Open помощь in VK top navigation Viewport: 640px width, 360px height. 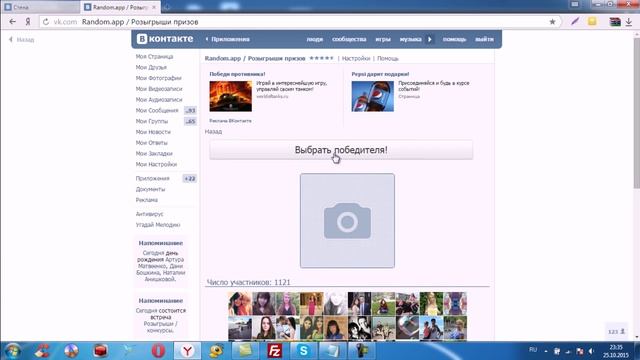coord(454,39)
